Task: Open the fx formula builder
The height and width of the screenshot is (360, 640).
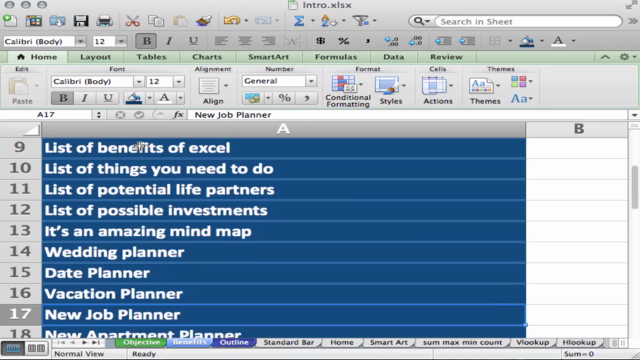Action: (178, 115)
